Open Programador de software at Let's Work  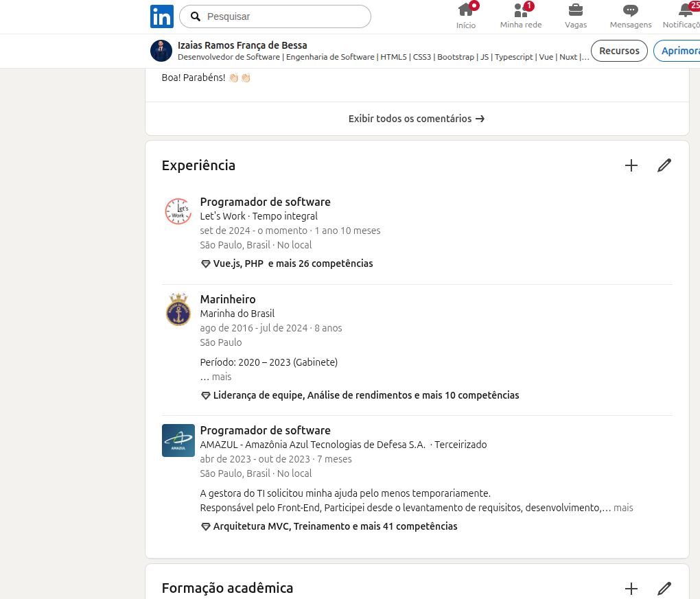coord(265,202)
